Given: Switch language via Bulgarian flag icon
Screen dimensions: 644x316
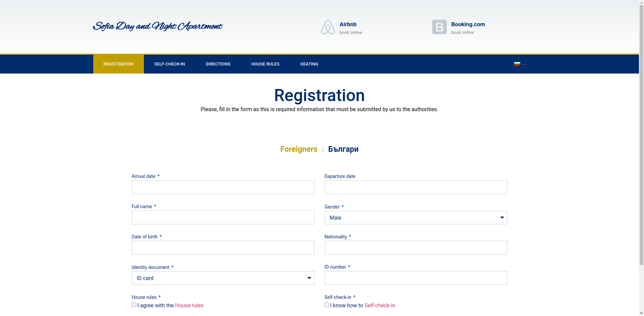Looking at the screenshot, I should (517, 64).
